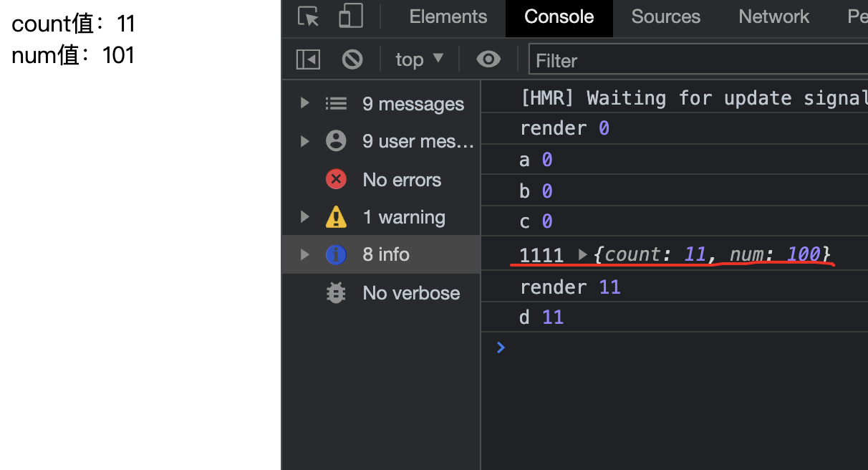Click the blue info icon
Viewport: 868px width, 470px height.
[336, 254]
